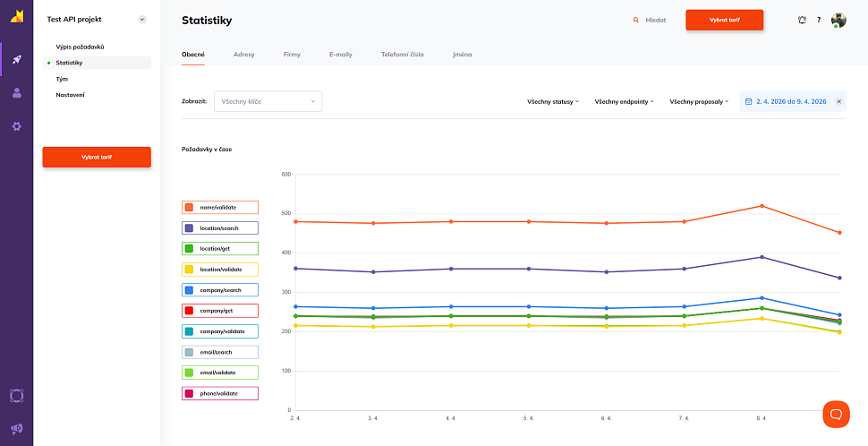
Task: Expand the Všechny statusy filter
Action: pos(553,101)
